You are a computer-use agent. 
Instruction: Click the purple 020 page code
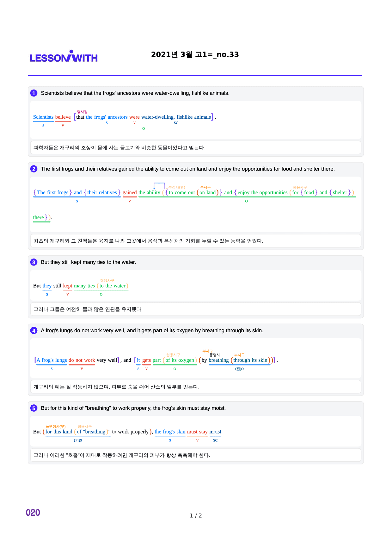click(x=33, y=513)
